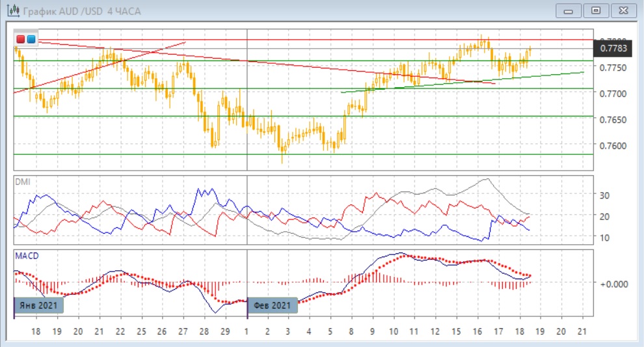Screen dimensions: 644x347
Task: Click the 0.7650 price level on axis
Action: pyautogui.click(x=613, y=120)
